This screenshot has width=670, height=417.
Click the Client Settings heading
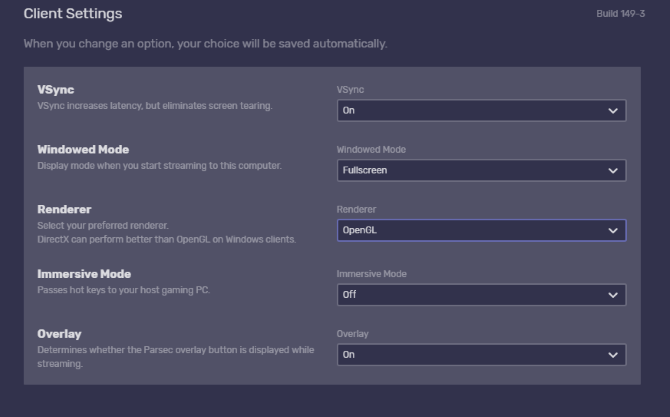72,14
